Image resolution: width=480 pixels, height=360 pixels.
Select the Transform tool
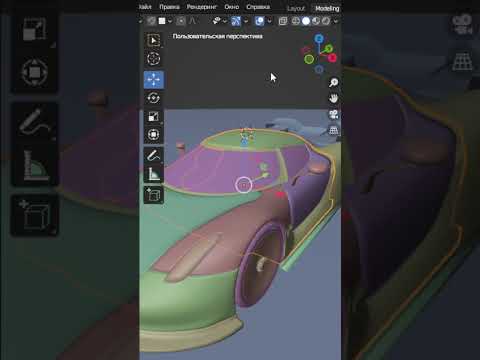point(154,135)
